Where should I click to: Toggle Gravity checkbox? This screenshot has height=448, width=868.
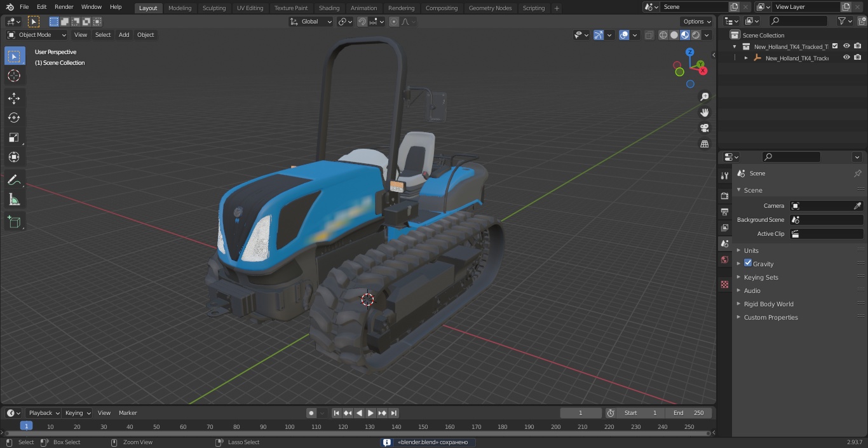click(748, 263)
